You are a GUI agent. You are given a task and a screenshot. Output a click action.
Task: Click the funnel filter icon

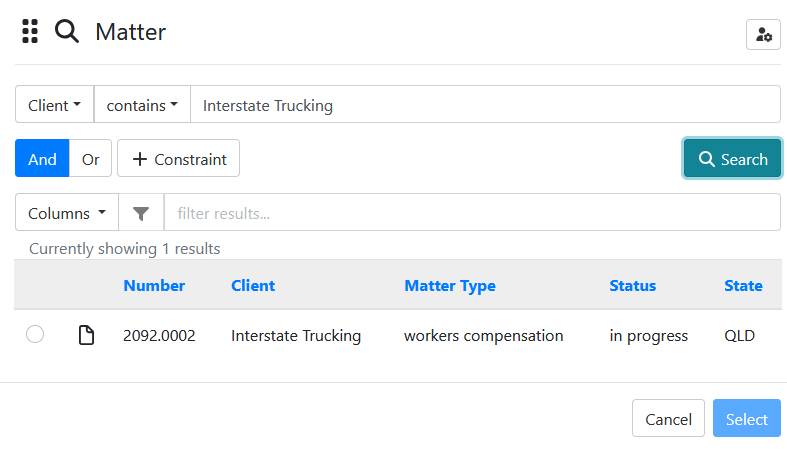pyautogui.click(x=141, y=213)
